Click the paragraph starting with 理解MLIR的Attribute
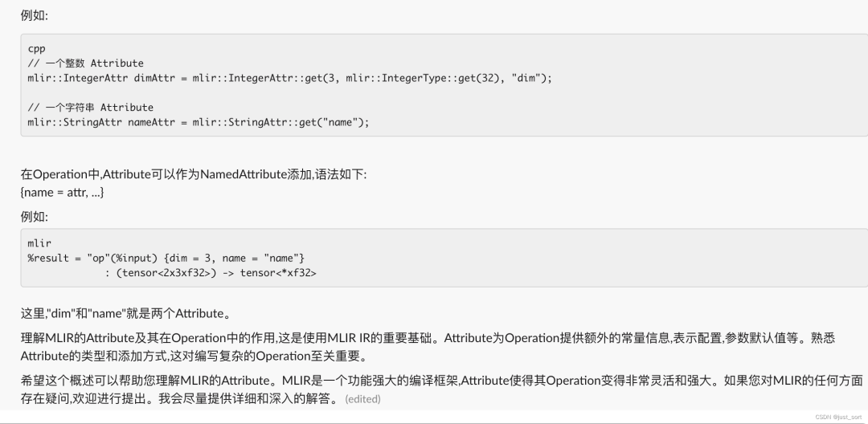868x424 pixels. [x=428, y=347]
